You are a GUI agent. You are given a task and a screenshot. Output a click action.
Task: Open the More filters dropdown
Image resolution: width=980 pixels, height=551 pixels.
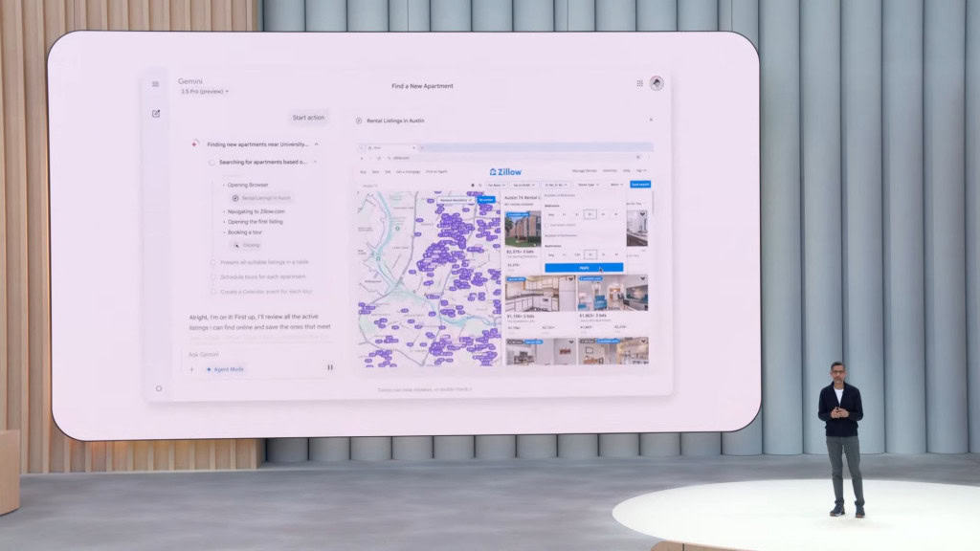(x=617, y=185)
